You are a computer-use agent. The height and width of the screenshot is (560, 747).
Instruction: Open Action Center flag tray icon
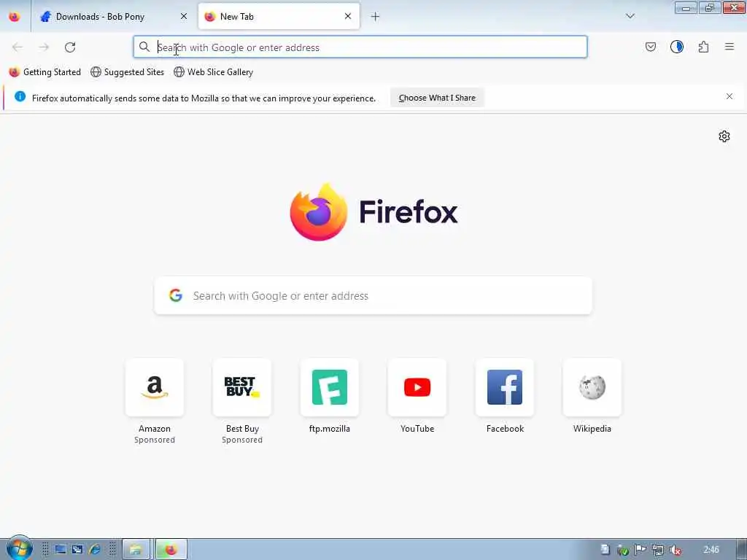(640, 550)
